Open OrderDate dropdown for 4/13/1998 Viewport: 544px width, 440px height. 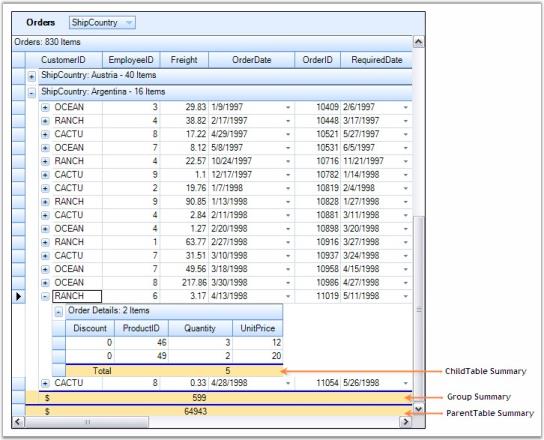288,297
